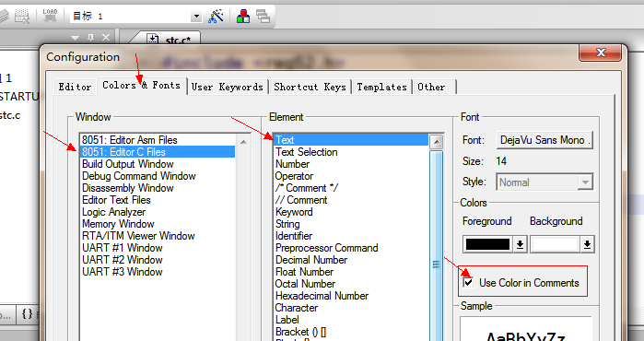Select Memory Window entry
Viewport: 644px width, 341px height.
tap(158, 224)
